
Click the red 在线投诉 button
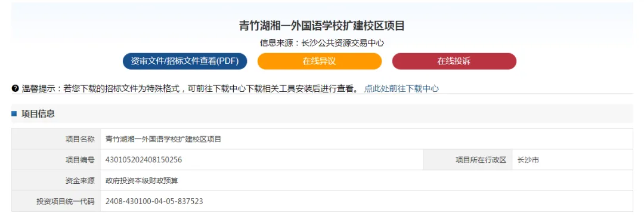454,61
